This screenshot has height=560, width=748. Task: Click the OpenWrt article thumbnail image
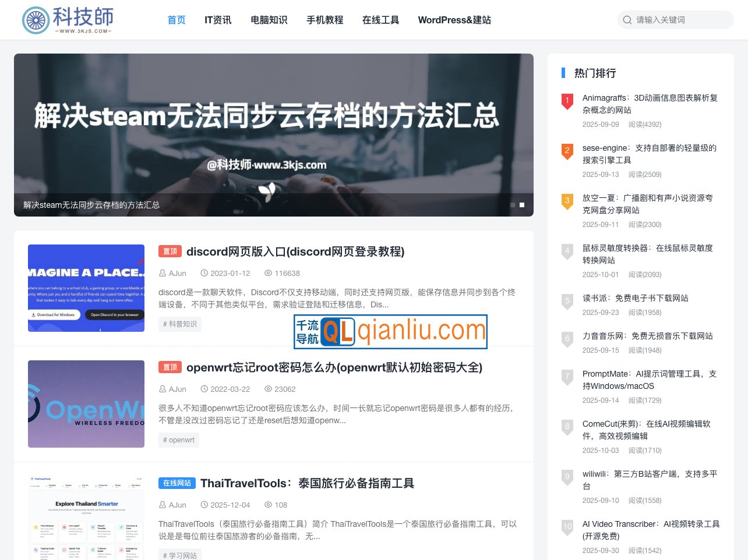(86, 403)
